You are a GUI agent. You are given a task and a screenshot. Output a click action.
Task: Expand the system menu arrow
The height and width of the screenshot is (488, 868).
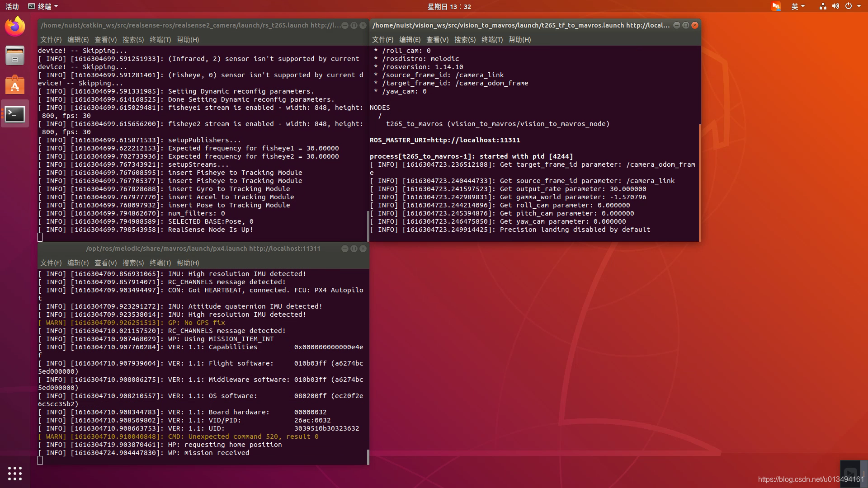tap(859, 6)
